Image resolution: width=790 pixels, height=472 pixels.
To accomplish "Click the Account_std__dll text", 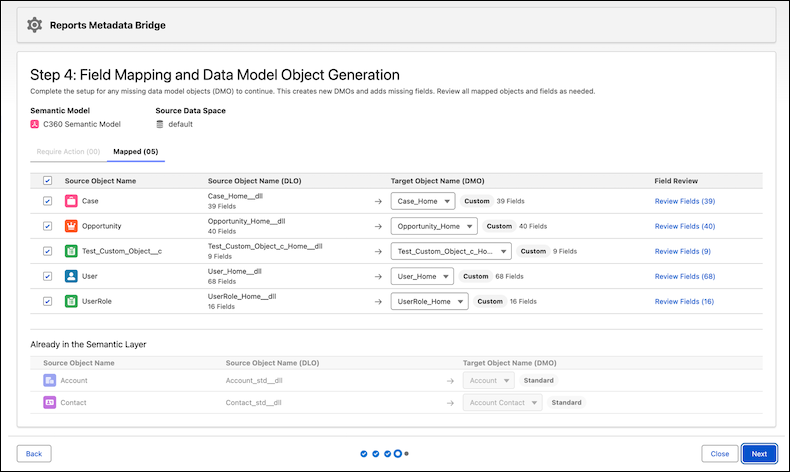I will (x=254, y=380).
